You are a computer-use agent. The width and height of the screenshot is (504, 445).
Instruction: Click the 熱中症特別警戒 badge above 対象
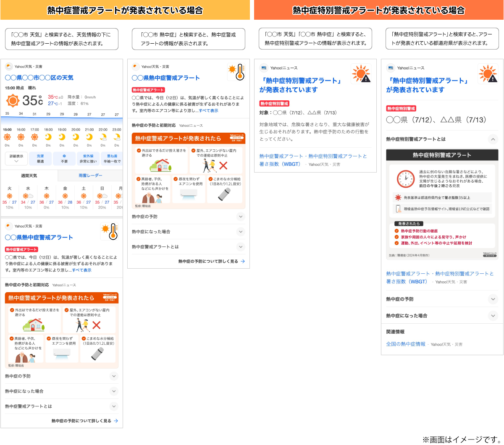274,103
